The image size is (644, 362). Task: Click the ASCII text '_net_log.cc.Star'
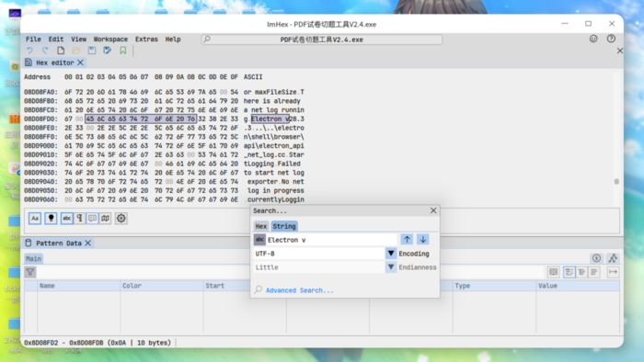pyautogui.click(x=274, y=154)
